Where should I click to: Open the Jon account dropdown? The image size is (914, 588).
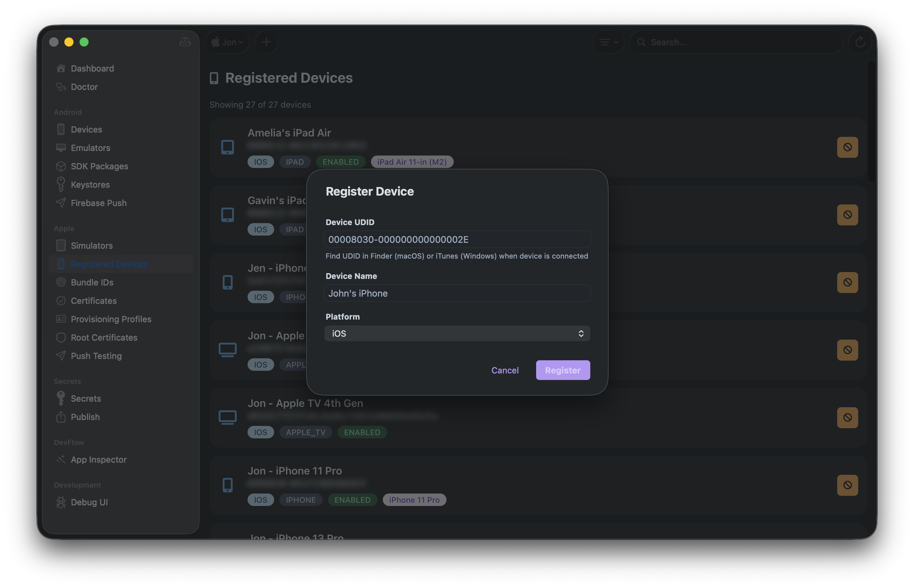[x=227, y=42]
